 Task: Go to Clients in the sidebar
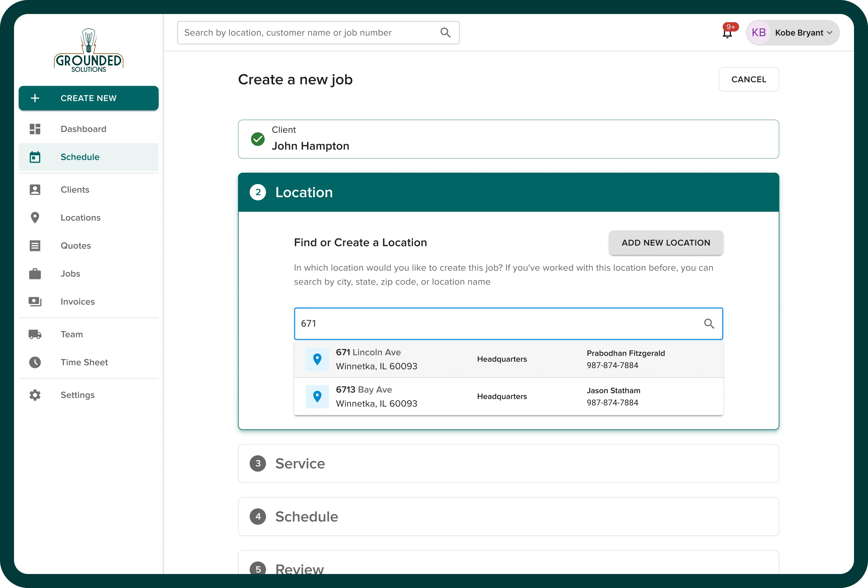(88, 190)
